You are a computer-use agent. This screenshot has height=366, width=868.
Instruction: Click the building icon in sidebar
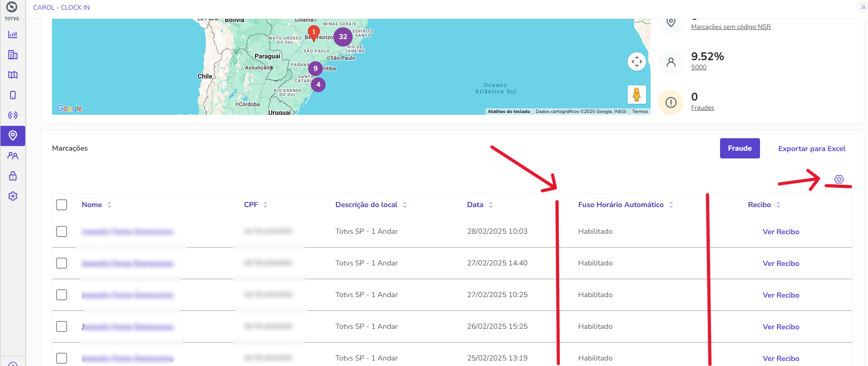click(13, 55)
